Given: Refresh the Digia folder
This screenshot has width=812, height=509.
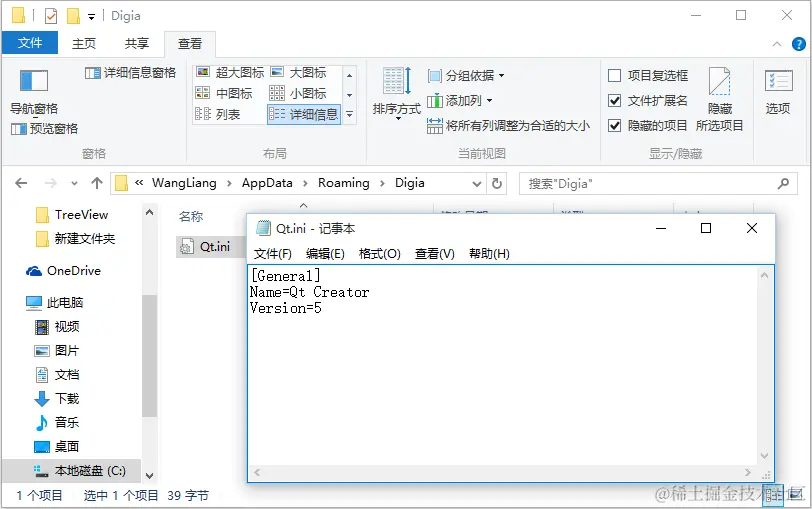Looking at the screenshot, I should [x=497, y=184].
